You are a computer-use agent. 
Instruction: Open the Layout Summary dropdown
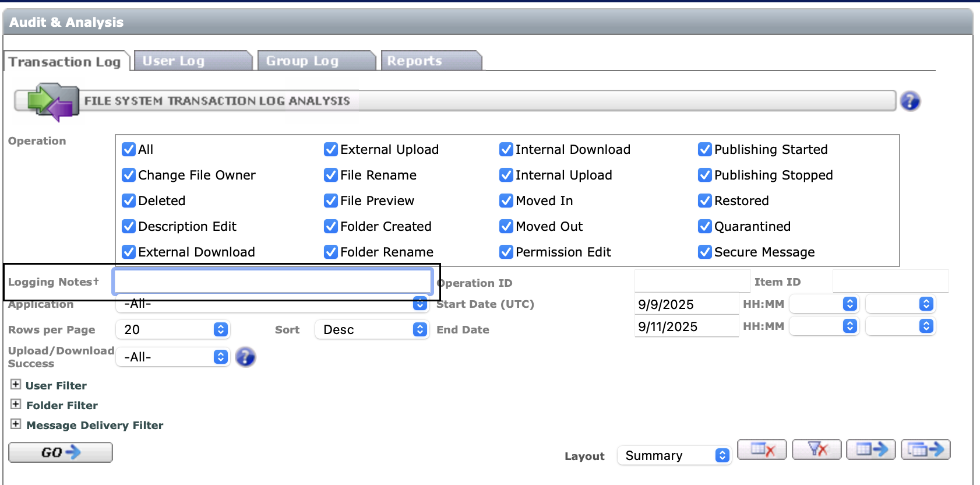pos(674,456)
